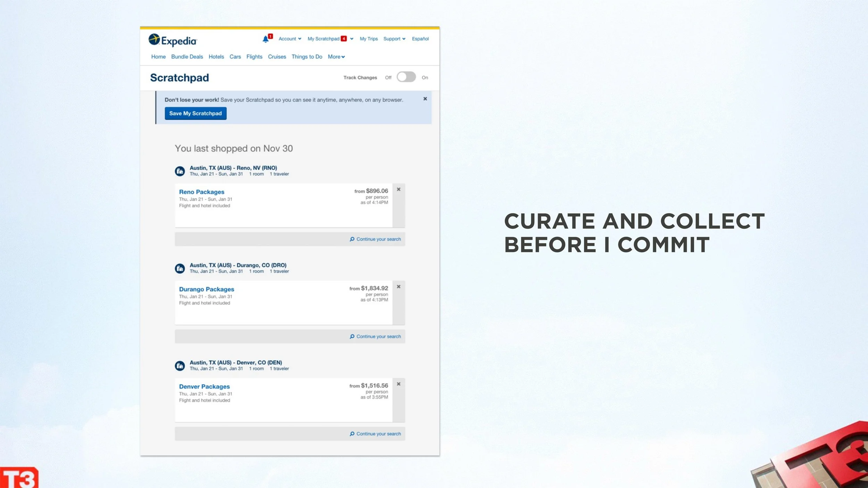The width and height of the screenshot is (868, 488).
Task: Open the Flights section
Action: coord(254,57)
